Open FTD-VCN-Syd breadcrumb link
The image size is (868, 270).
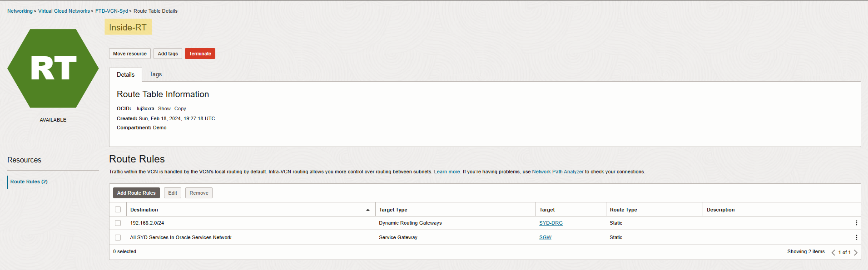point(112,11)
